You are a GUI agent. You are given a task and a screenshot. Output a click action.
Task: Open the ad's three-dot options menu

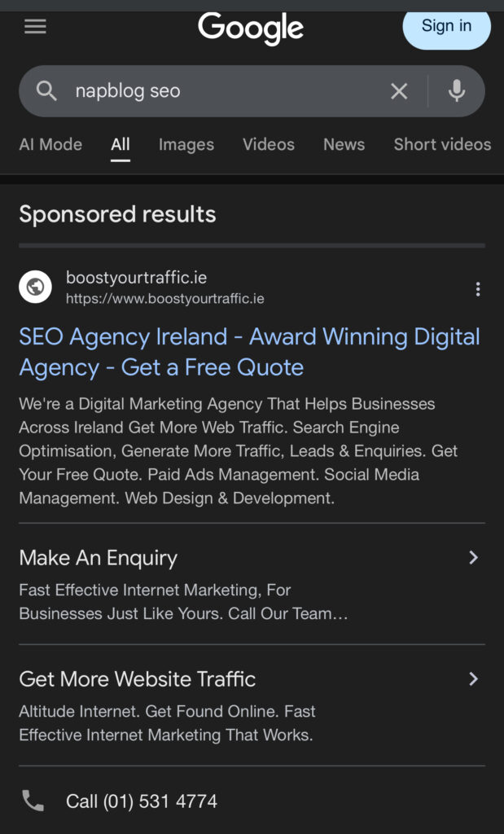(x=478, y=289)
